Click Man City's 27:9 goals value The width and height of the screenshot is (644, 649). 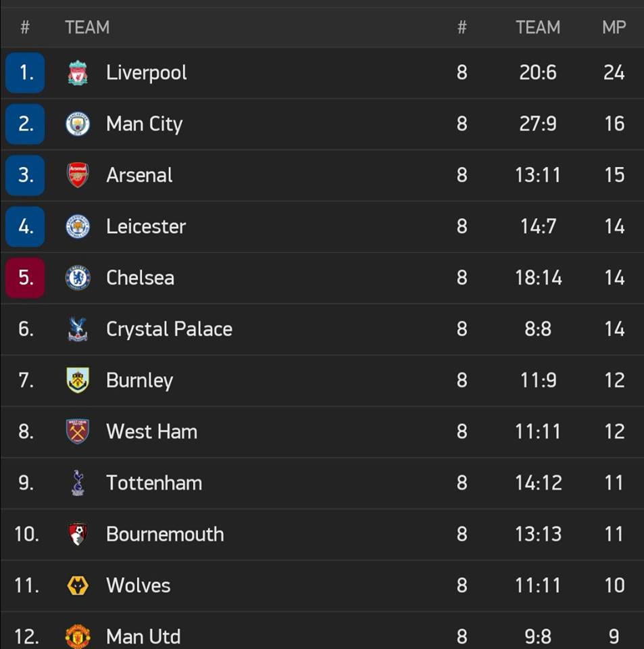click(538, 124)
